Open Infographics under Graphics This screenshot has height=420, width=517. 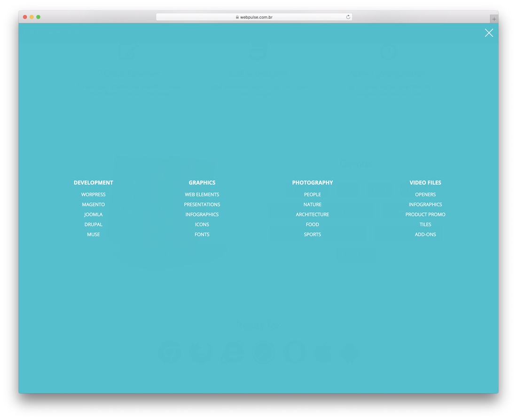pos(202,214)
